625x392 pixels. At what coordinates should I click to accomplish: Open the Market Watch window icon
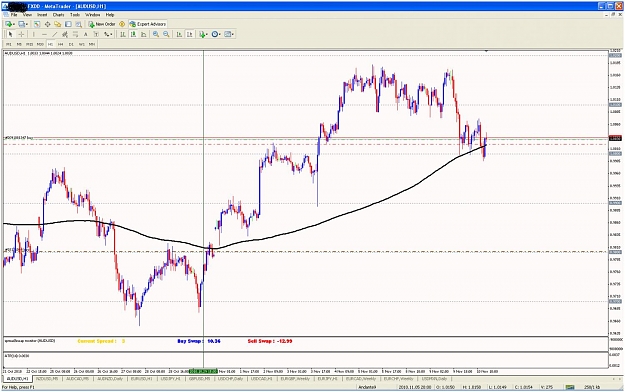37,24
